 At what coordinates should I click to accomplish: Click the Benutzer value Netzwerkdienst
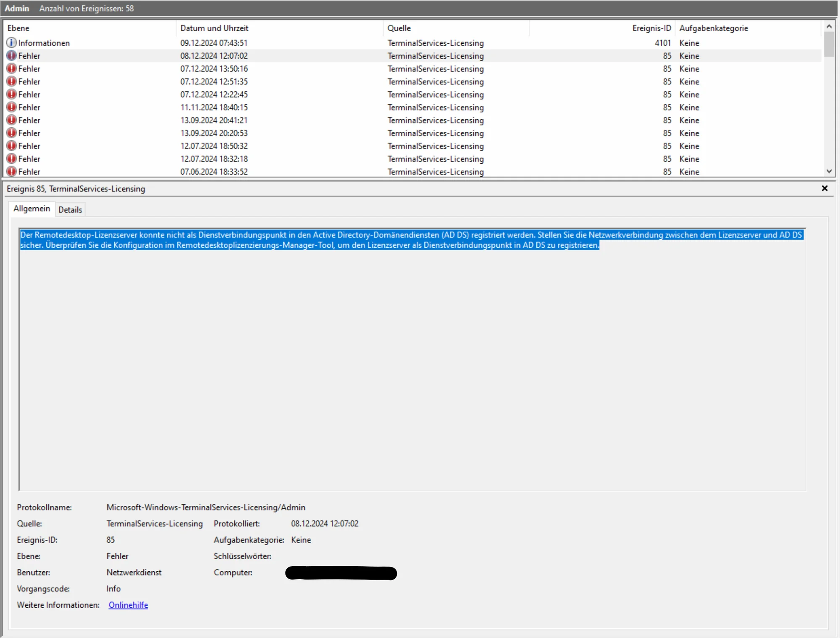coord(134,572)
